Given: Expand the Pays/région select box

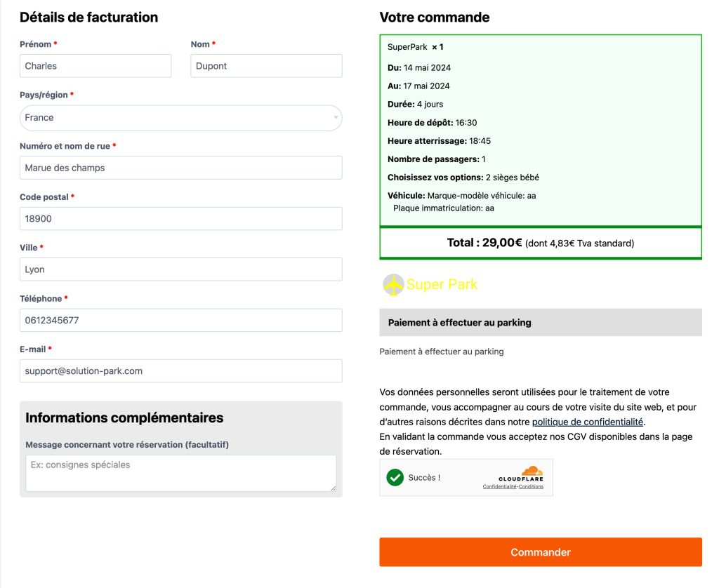Looking at the screenshot, I should [180, 118].
